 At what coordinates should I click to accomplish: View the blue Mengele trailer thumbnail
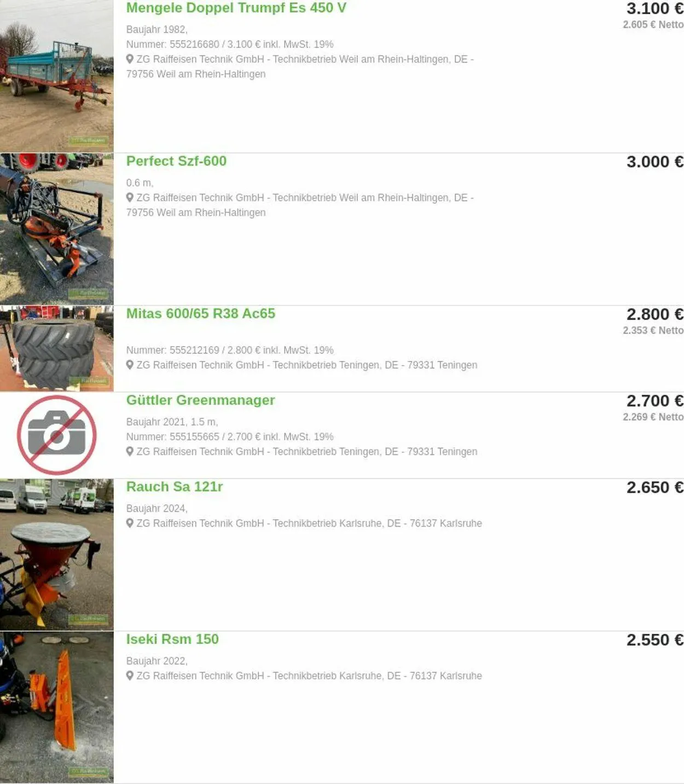(57, 76)
